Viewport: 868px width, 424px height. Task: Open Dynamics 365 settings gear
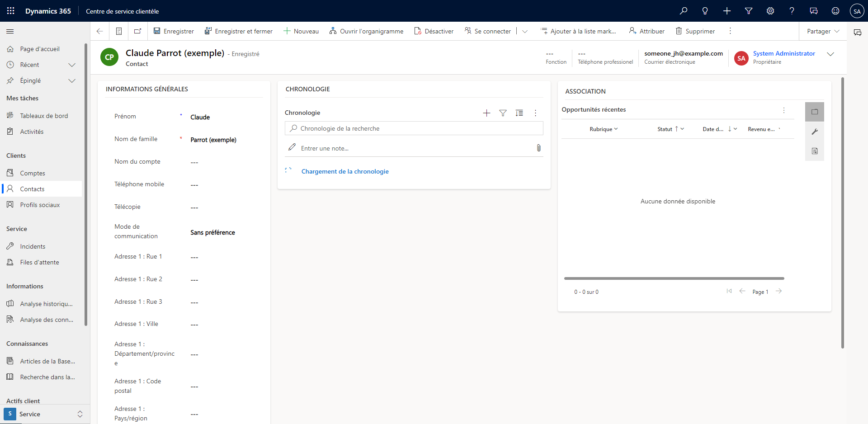[770, 10]
